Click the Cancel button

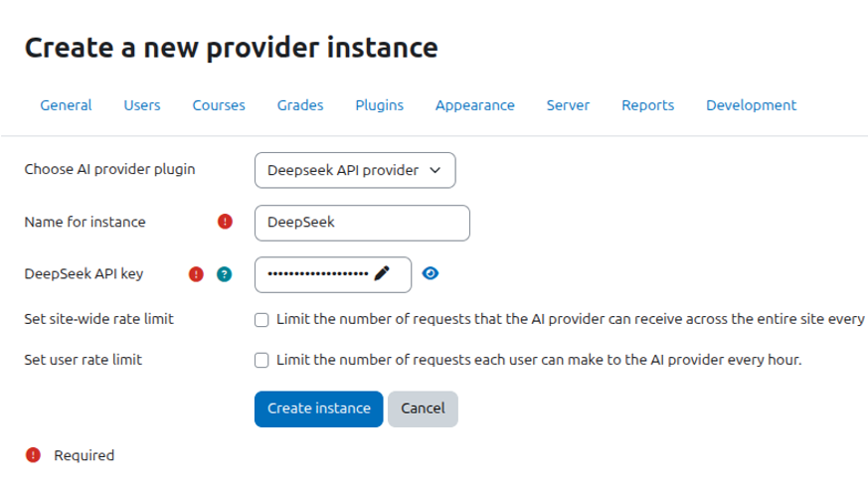tap(423, 408)
